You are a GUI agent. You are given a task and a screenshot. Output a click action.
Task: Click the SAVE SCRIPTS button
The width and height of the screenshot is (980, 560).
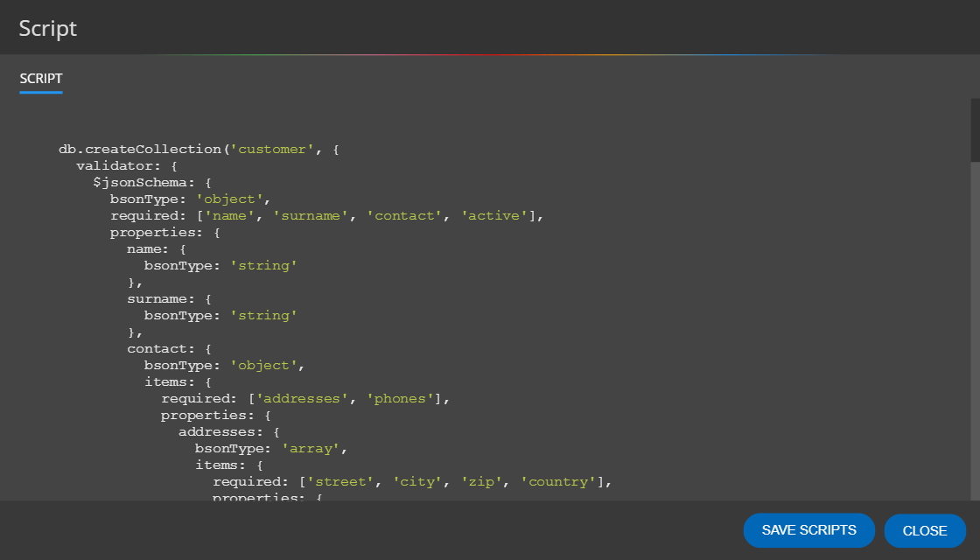pyautogui.click(x=808, y=530)
